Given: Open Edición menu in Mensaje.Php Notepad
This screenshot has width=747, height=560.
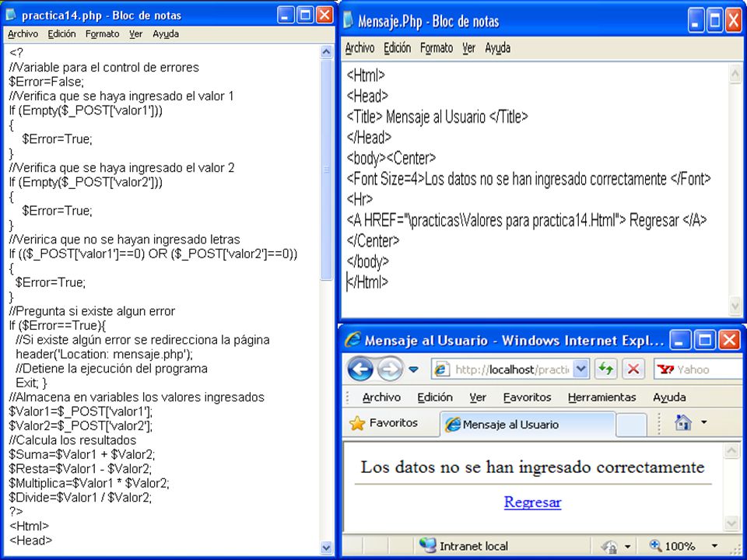Looking at the screenshot, I should [x=398, y=47].
